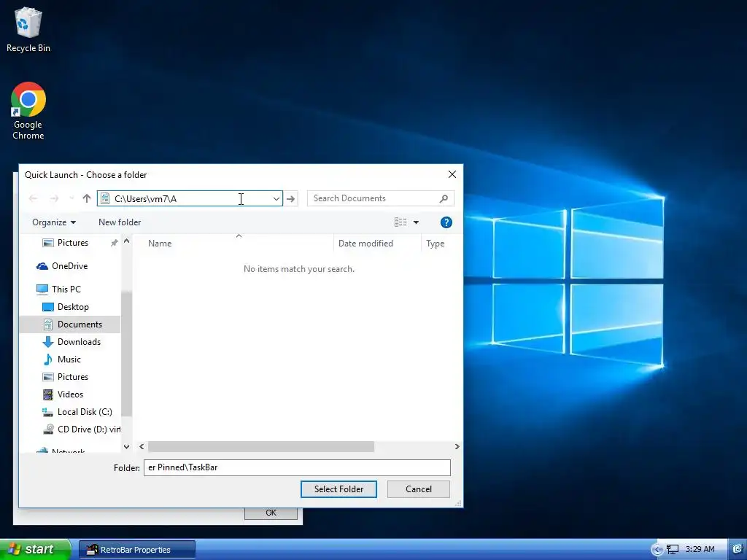Sort by Date modified column
This screenshot has width=747, height=560.
pyautogui.click(x=366, y=244)
